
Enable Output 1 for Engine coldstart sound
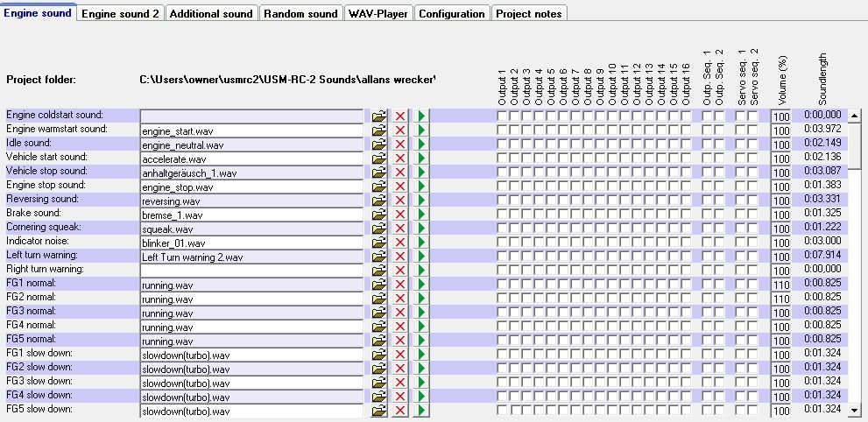[503, 116]
